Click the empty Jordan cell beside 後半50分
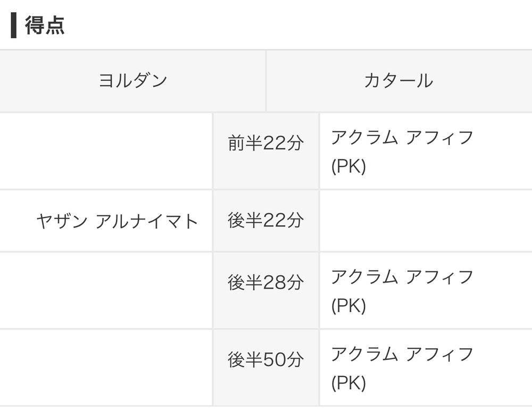 (106, 368)
